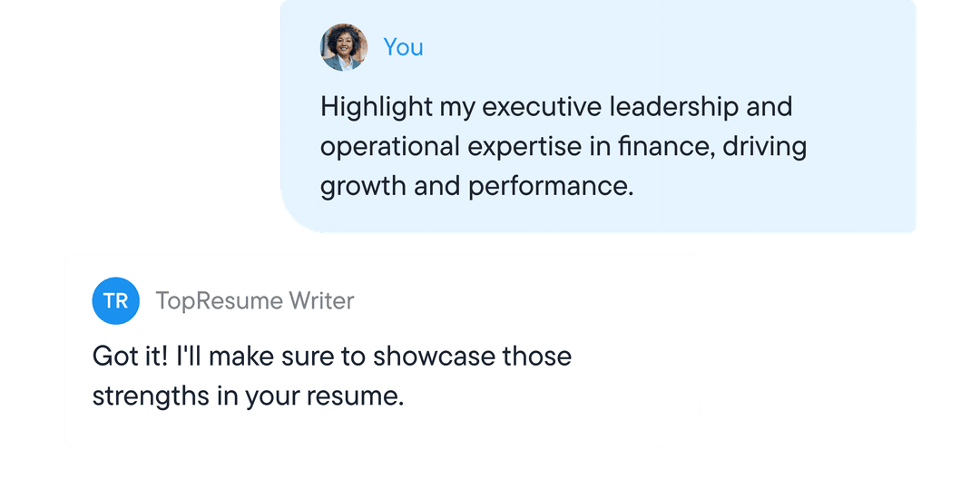
Task: Click the user's profile photo avatar
Action: coord(344,47)
